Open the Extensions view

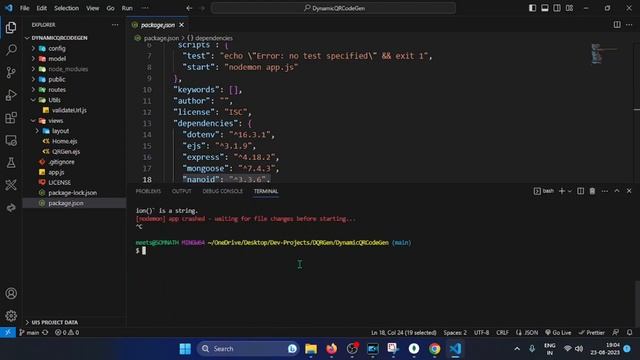pos(11,118)
